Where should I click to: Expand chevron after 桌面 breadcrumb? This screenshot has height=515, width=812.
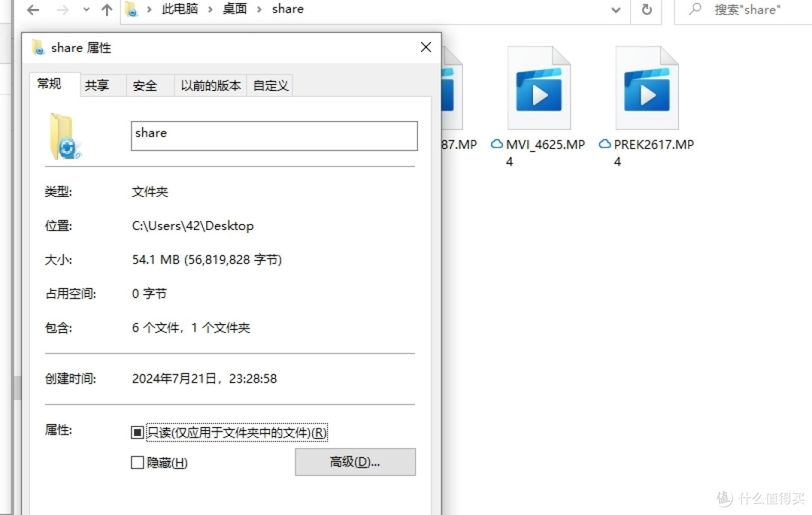click(259, 9)
